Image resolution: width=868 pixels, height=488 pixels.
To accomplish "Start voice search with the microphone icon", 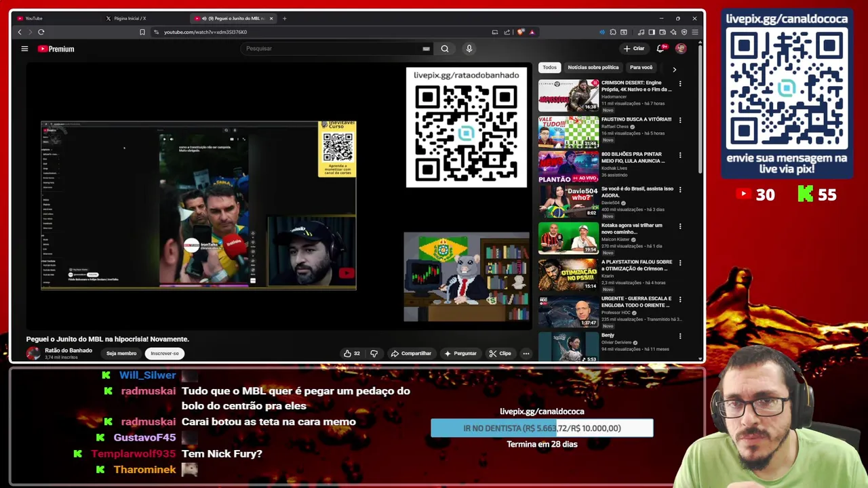I will [469, 49].
